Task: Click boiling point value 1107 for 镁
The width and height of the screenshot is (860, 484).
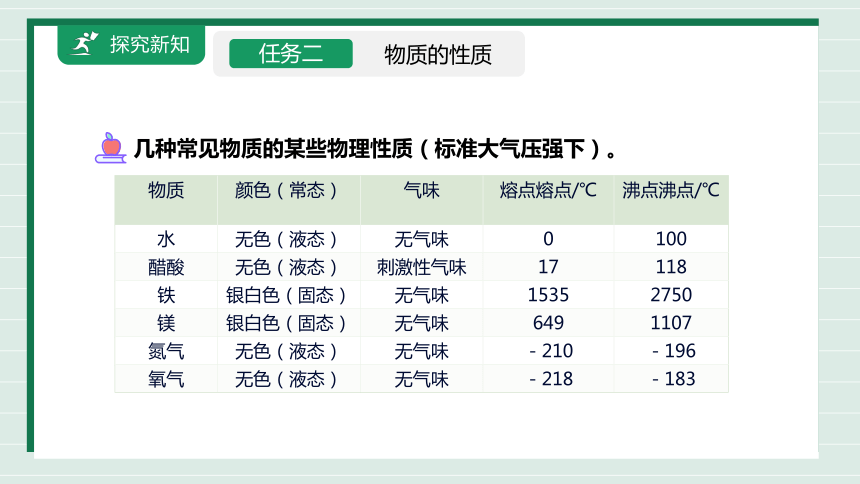Action: click(671, 323)
